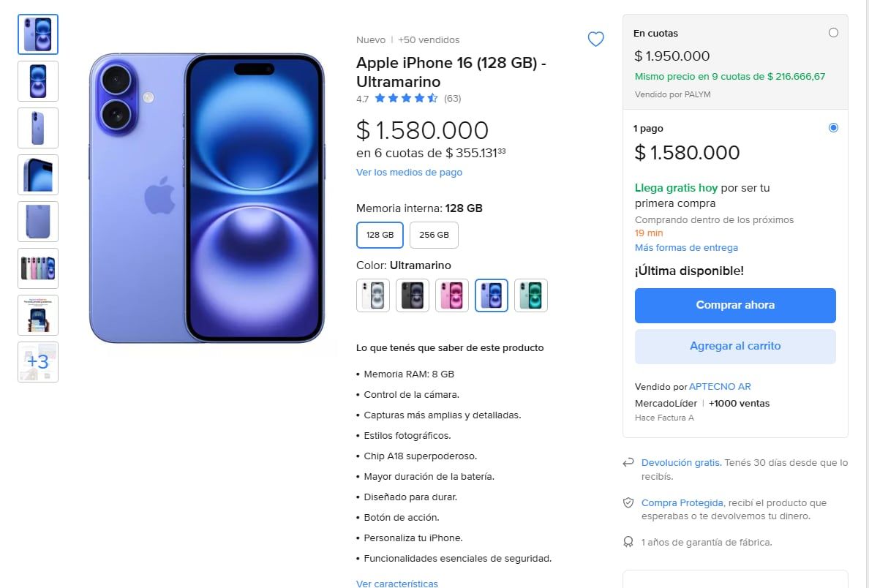Select the En cuotas payment radio button
The width and height of the screenshot is (869, 588).
click(x=833, y=32)
